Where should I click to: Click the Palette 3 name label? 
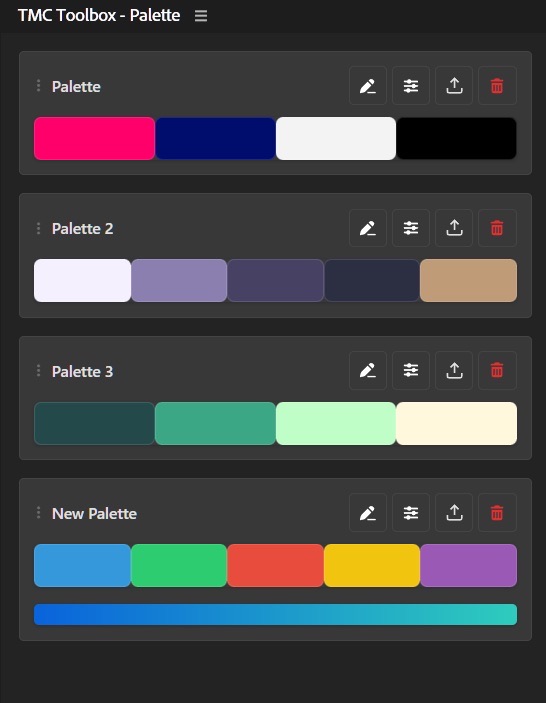[82, 371]
